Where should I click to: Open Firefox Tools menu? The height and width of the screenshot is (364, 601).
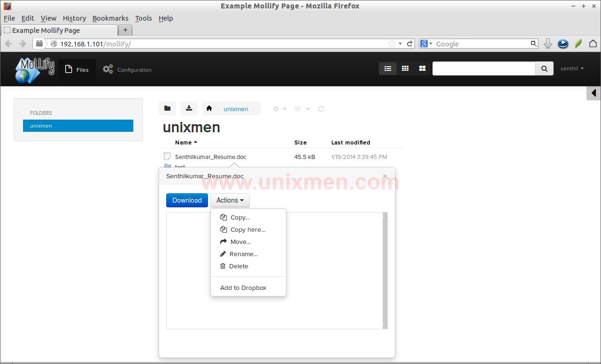144,18
